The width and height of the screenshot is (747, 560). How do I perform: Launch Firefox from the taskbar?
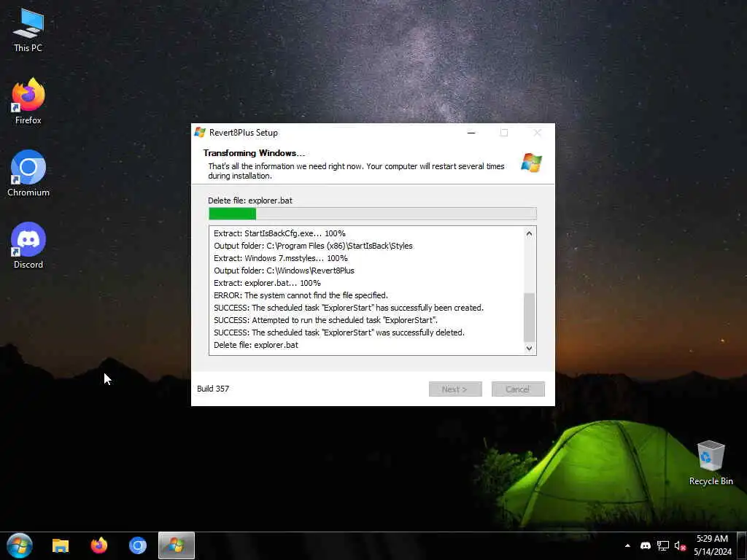point(99,545)
